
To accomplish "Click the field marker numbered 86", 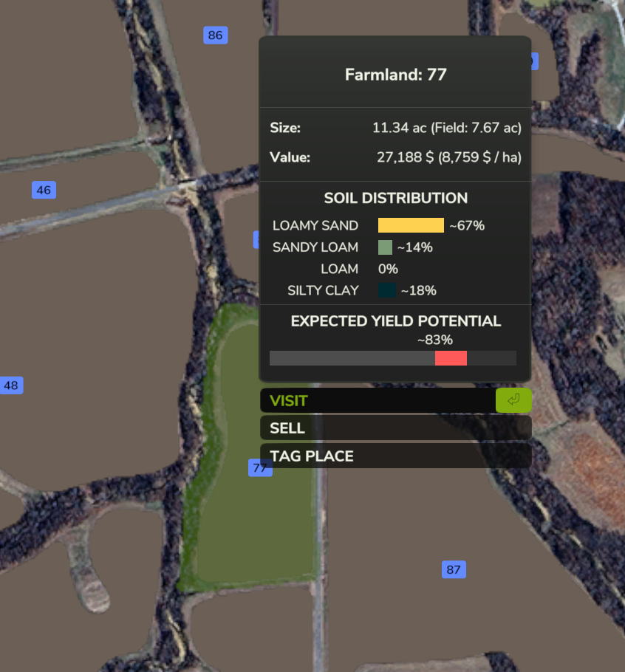I will pos(215,35).
